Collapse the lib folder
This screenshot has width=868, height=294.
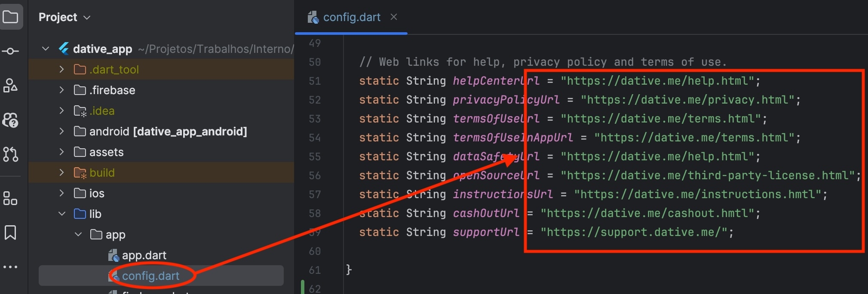(61, 214)
